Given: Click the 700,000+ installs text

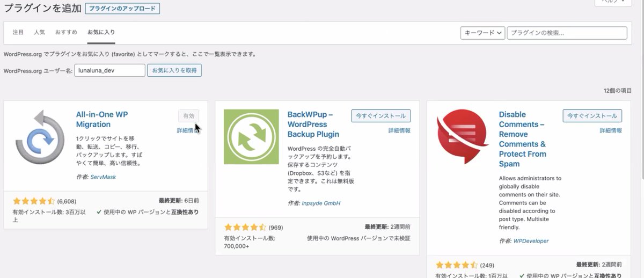Looking at the screenshot, I should point(237,246).
